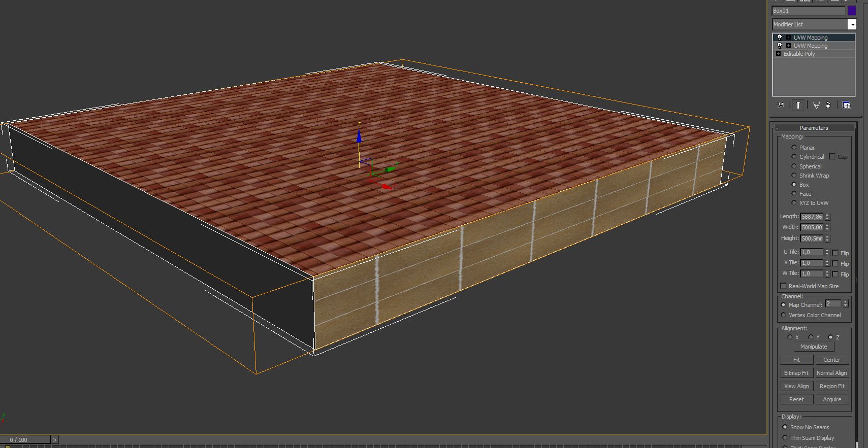Enable the Cap checkbox
Viewport: 868px width, 448px height.
(x=832, y=157)
